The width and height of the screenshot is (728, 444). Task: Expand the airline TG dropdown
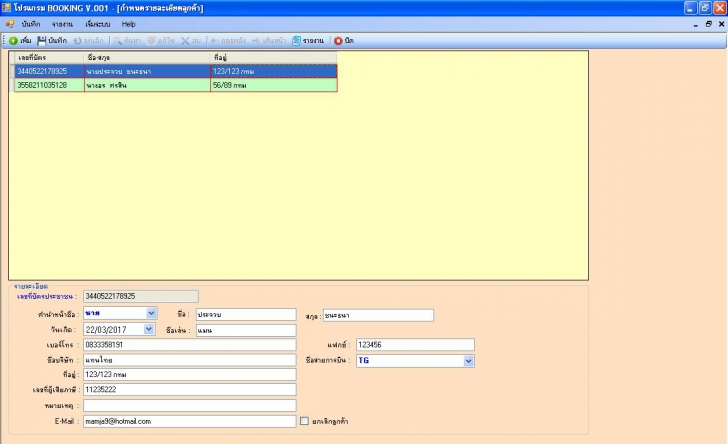click(468, 361)
